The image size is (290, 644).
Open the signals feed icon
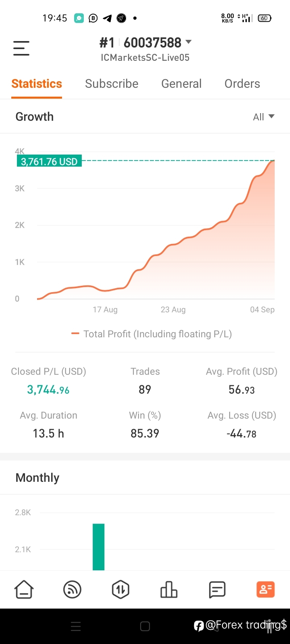[x=72, y=590]
